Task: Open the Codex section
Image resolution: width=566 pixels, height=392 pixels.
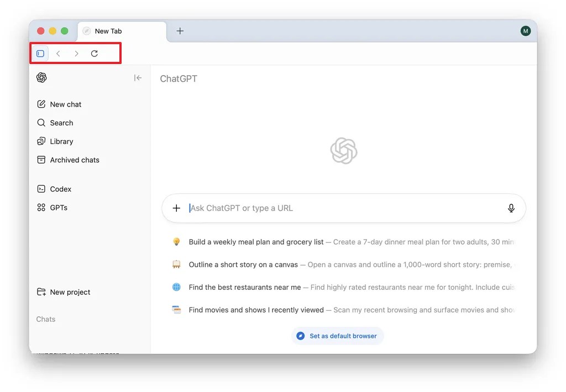Action: (59, 189)
